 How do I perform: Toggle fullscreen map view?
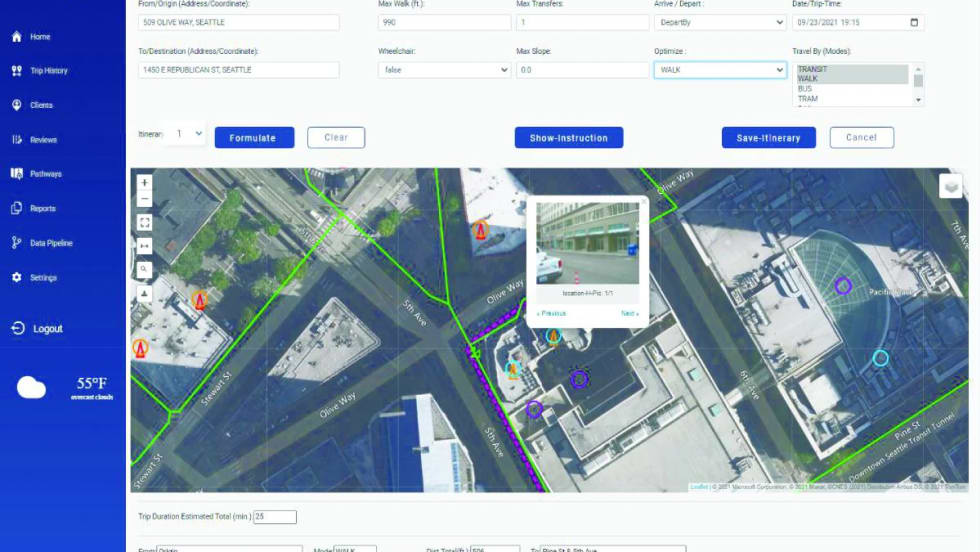145,223
